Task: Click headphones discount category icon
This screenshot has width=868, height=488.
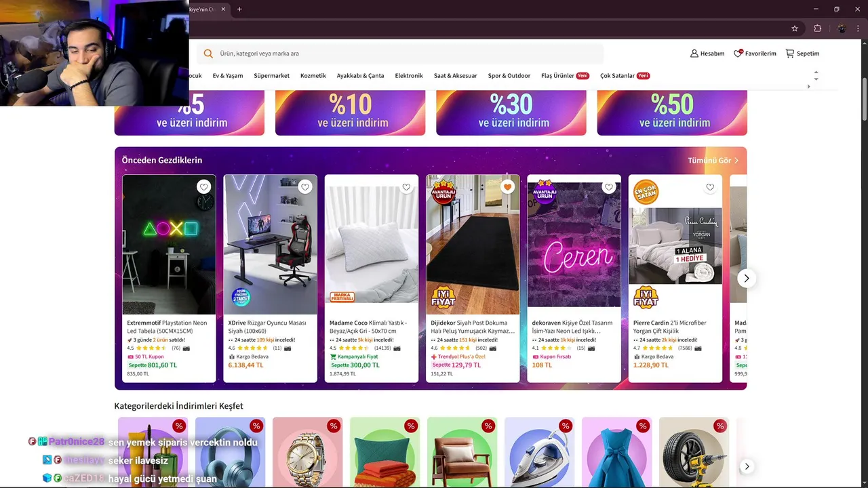Action: pyautogui.click(x=230, y=452)
